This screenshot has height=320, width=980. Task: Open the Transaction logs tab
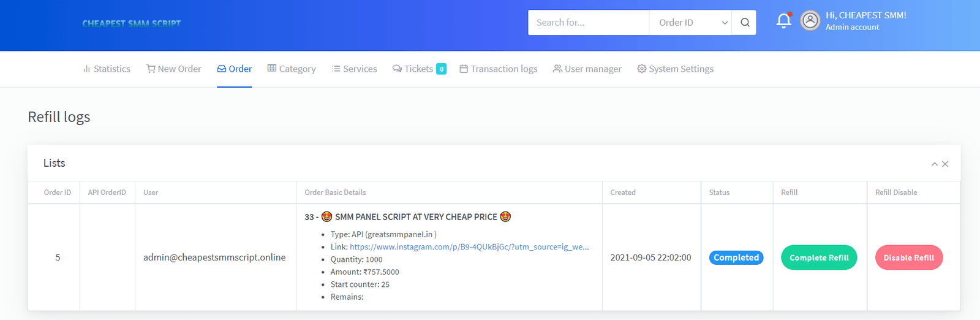tap(499, 69)
